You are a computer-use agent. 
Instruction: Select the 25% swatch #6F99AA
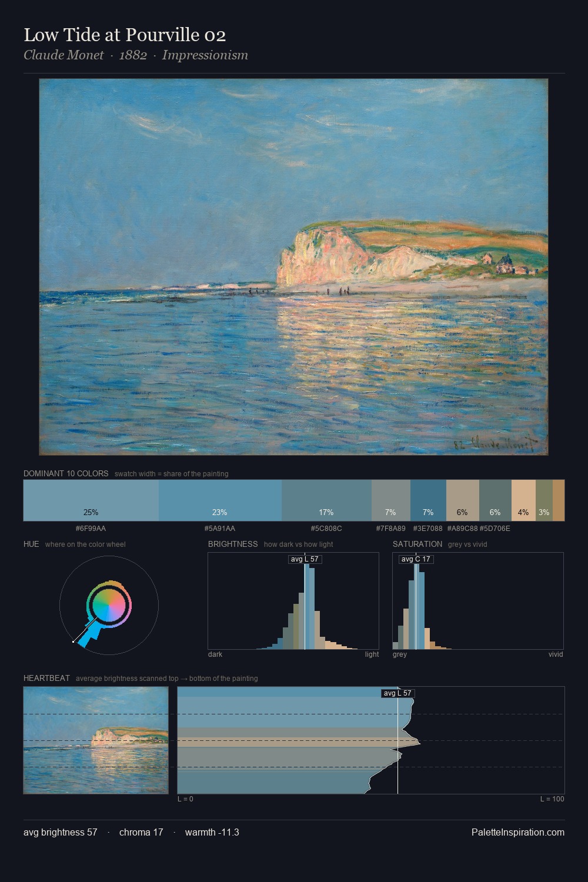91,500
